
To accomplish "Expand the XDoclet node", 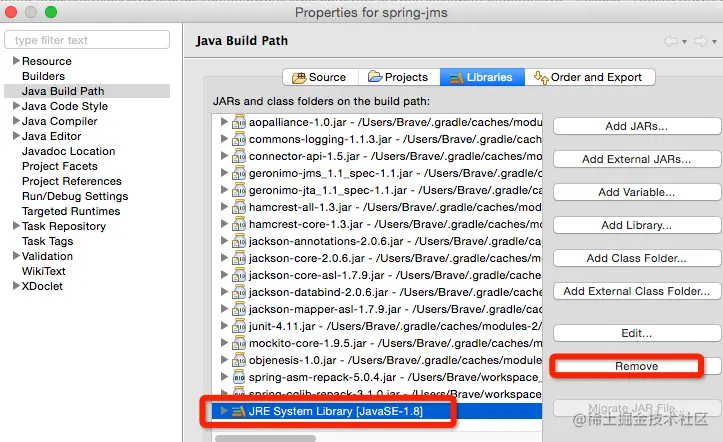I will point(16,286).
